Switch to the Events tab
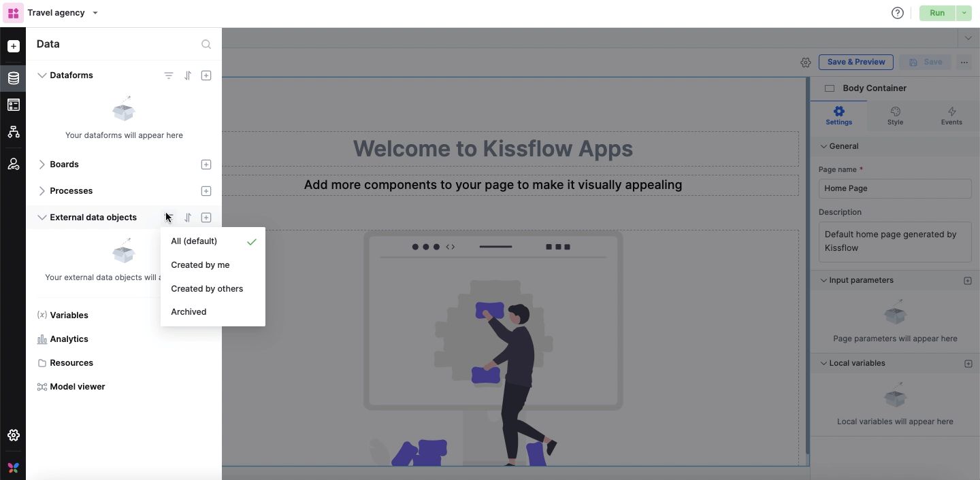980x480 pixels. tap(951, 116)
